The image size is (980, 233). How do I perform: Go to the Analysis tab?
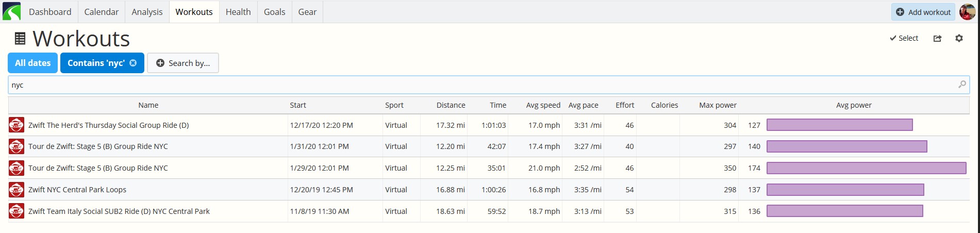pyautogui.click(x=147, y=12)
